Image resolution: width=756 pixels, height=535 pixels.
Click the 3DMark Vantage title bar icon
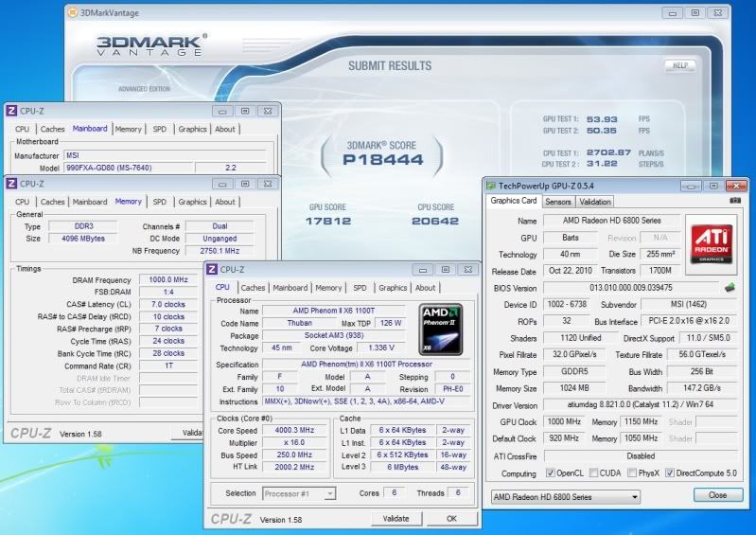point(73,13)
